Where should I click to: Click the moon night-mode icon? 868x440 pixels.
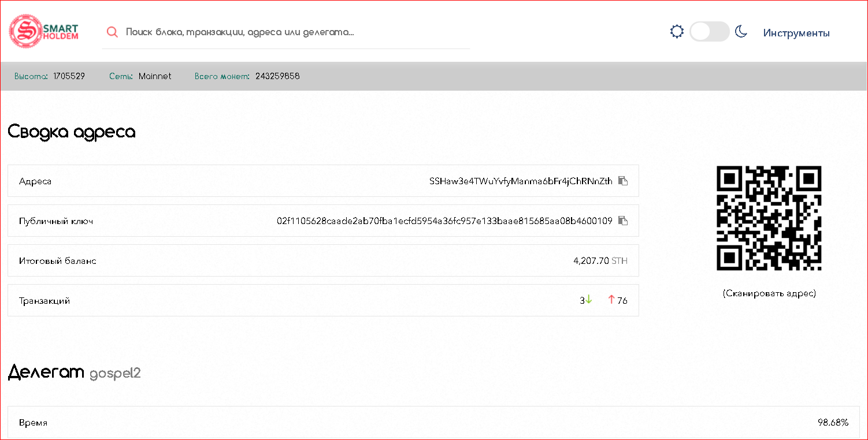point(741,32)
